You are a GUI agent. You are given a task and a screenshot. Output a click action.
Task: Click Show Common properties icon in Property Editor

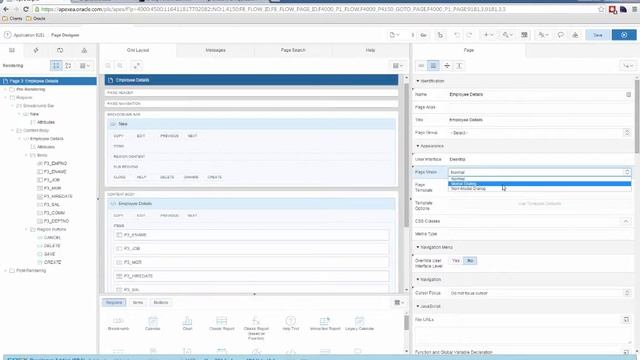(x=421, y=66)
